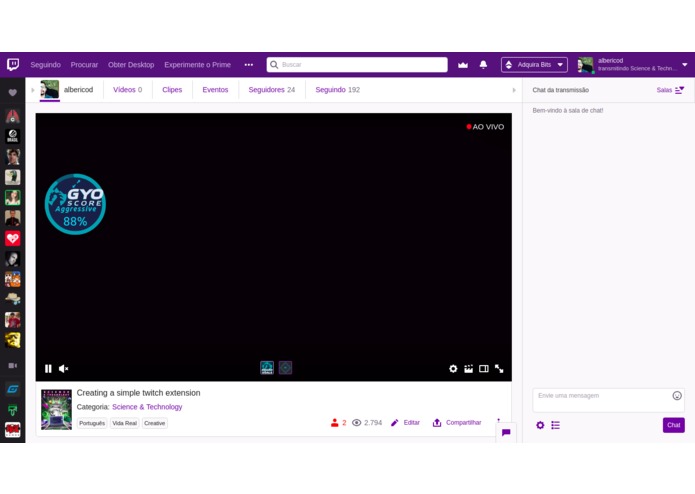Enter fullscreen mode
This screenshot has width=695, height=494.
click(x=499, y=369)
